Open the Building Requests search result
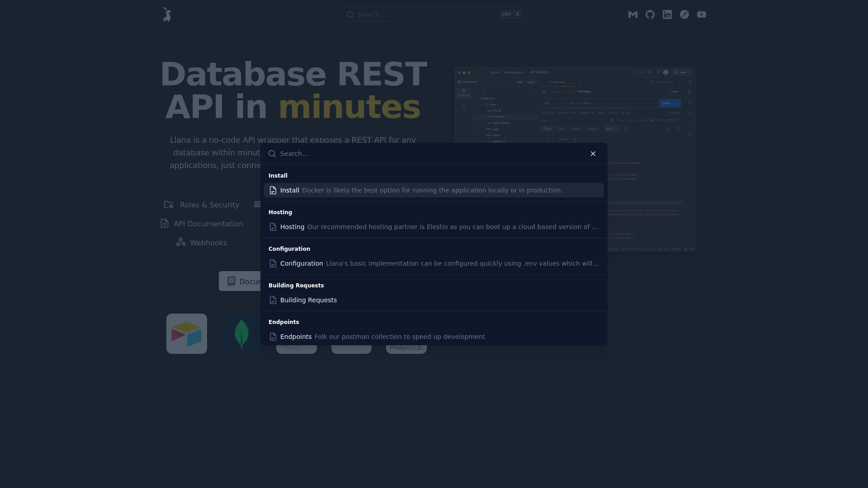This screenshot has width=868, height=488. pyautogui.click(x=434, y=300)
